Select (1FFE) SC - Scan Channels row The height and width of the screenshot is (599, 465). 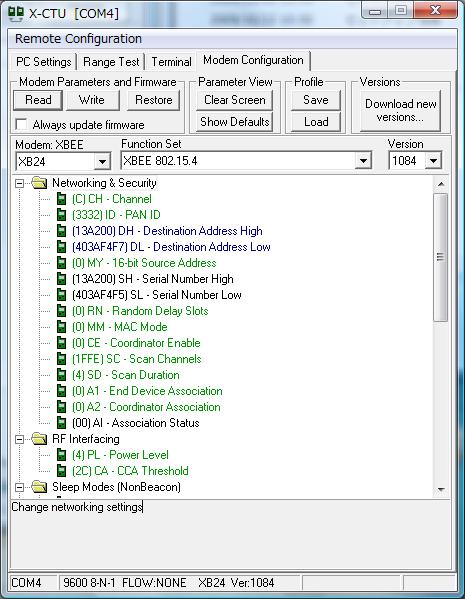point(136,359)
